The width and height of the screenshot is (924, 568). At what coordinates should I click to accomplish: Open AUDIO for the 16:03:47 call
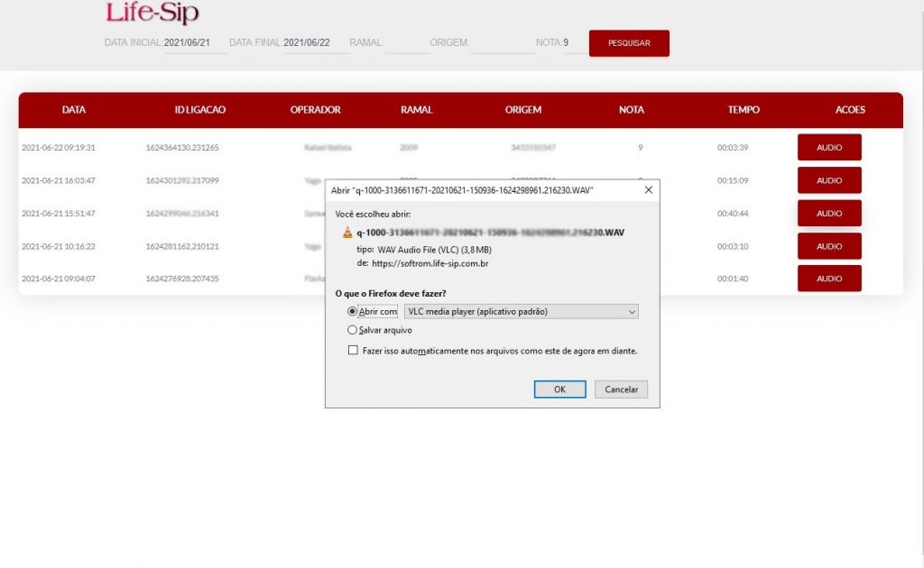(829, 180)
